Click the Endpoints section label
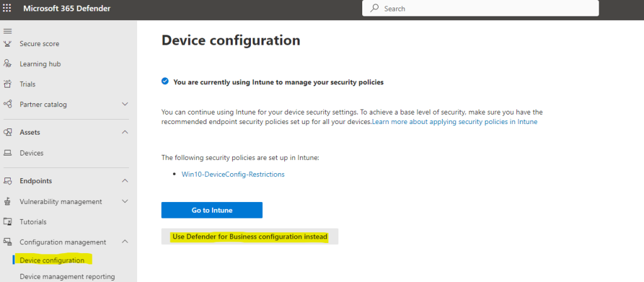644x282 pixels. coord(36,181)
